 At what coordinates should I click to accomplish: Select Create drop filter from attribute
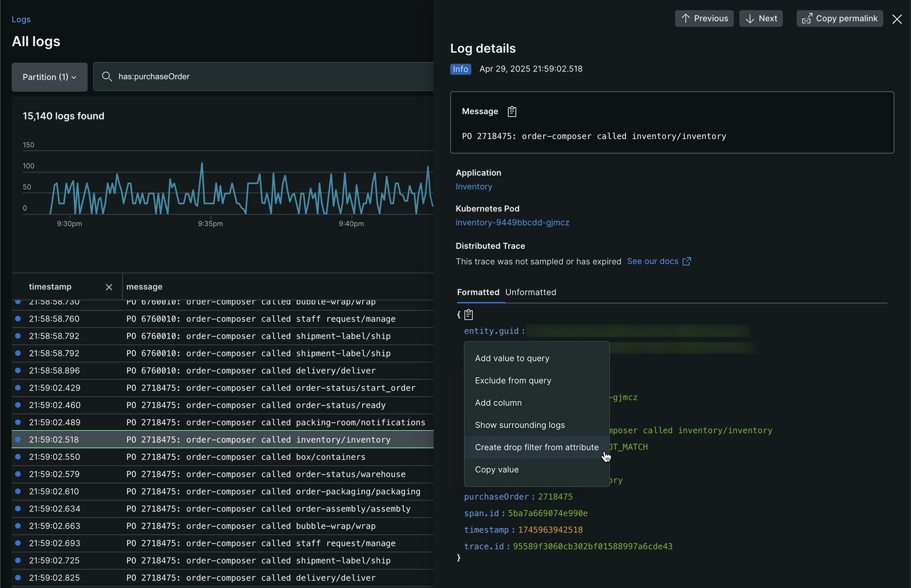[537, 447]
